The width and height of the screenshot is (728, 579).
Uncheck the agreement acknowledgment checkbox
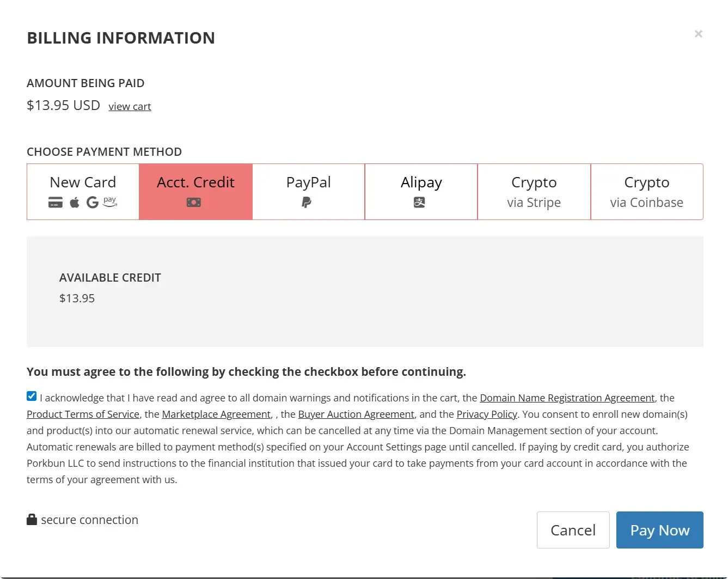[x=32, y=397]
